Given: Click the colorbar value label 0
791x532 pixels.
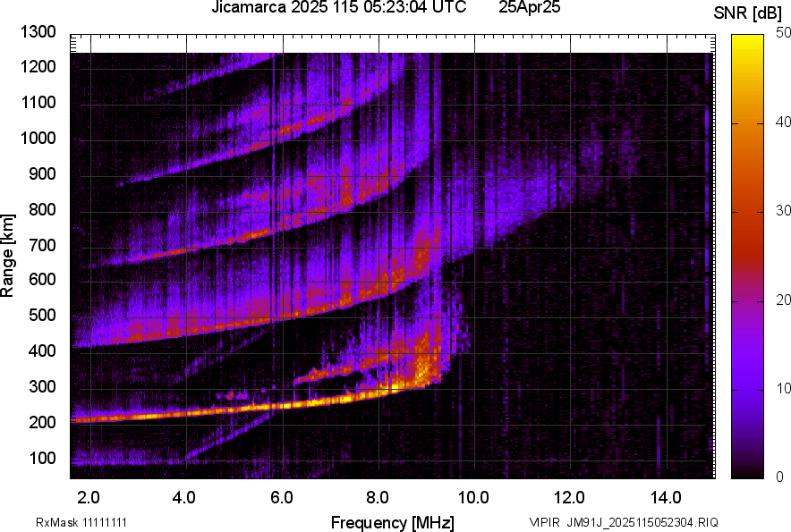Looking at the screenshot, I should 780,477.
